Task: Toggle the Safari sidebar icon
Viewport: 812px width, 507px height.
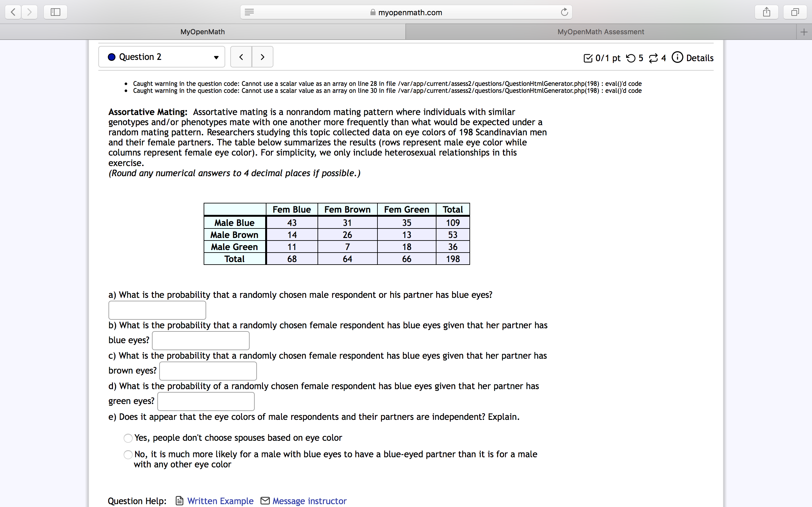Action: 56,12
